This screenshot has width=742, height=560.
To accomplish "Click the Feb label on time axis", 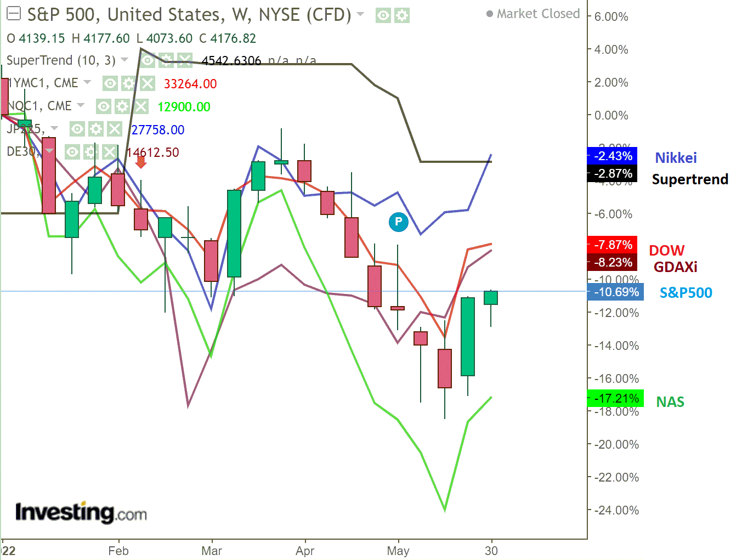I will pyautogui.click(x=118, y=551).
